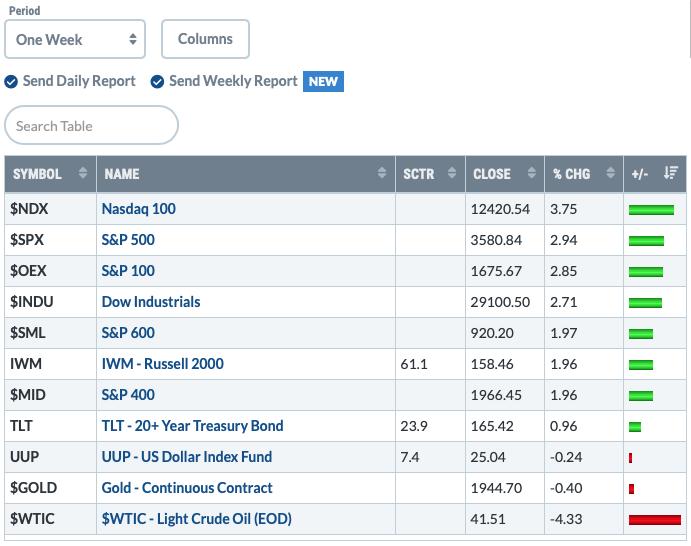Screen dimensions: 691x546
Task: Click the close value 41.51
Action: (x=488, y=519)
